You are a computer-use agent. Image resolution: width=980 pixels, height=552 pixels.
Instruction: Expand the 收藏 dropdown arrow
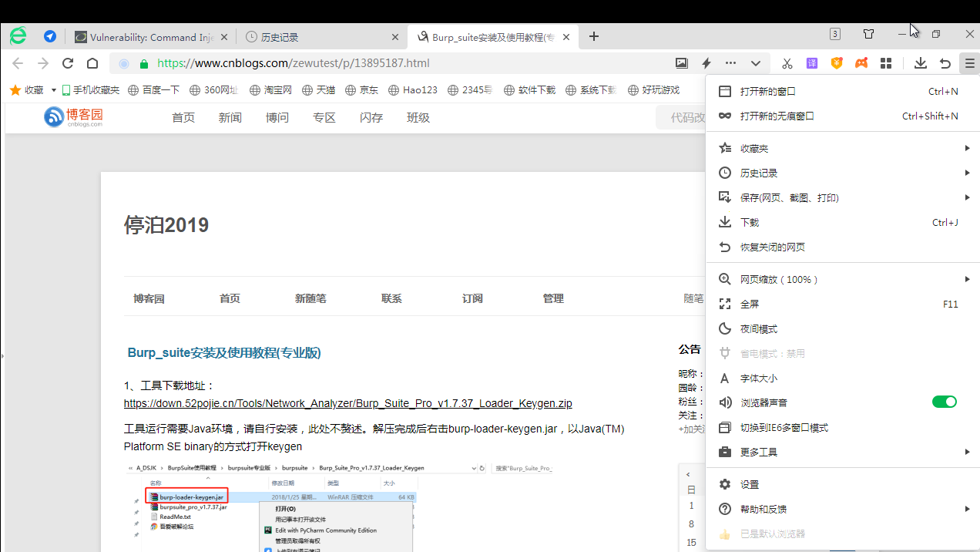click(x=54, y=90)
